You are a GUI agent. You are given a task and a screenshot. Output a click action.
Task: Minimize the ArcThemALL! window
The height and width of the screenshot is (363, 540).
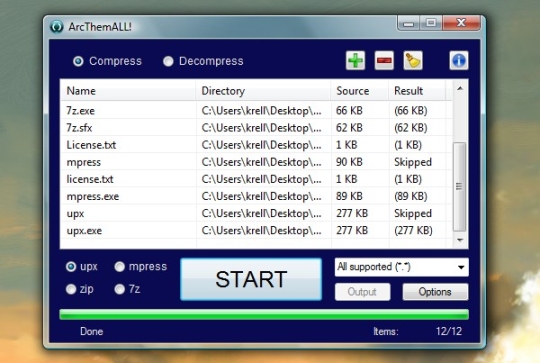(408, 23)
